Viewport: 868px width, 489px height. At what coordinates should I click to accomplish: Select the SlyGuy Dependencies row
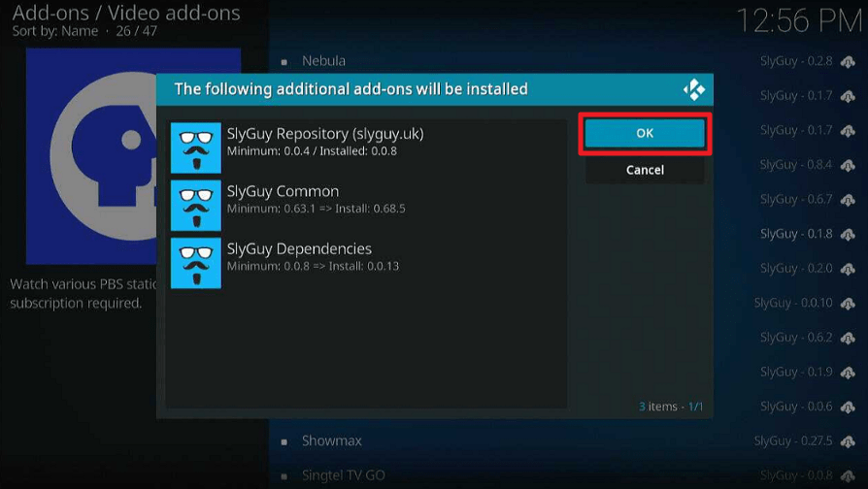368,263
